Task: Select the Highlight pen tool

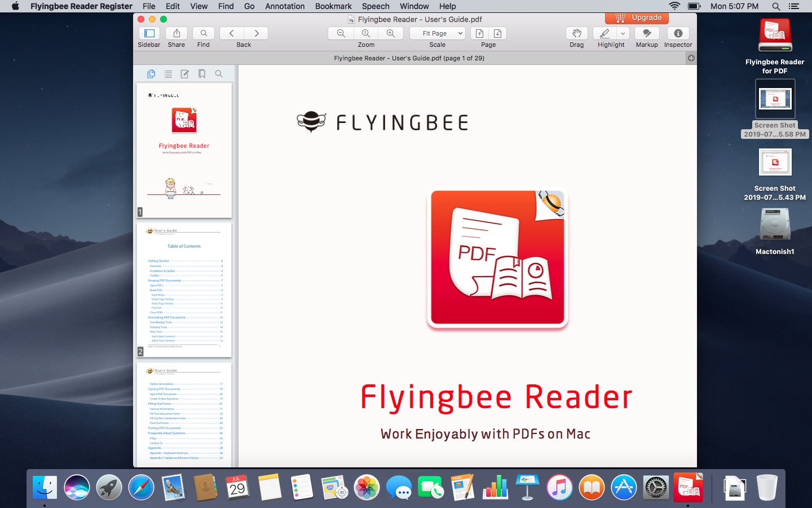Action: [604, 33]
